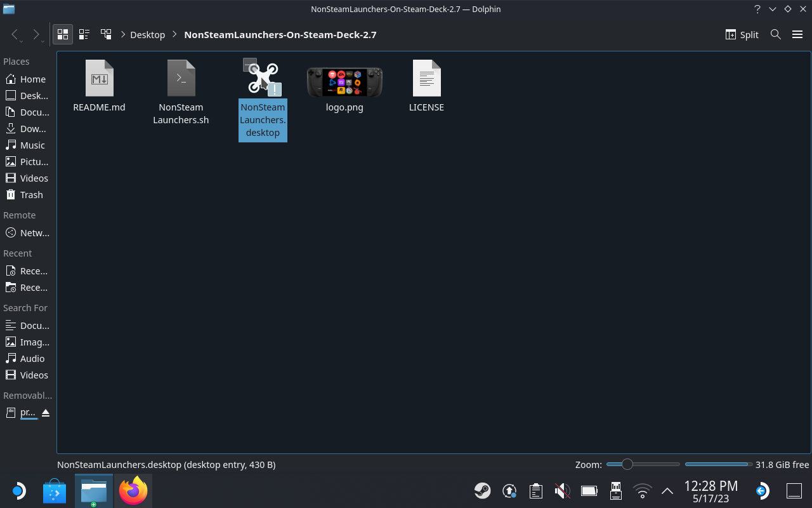This screenshot has width=812, height=508.
Task: Switch to Icons view mode
Action: point(63,34)
